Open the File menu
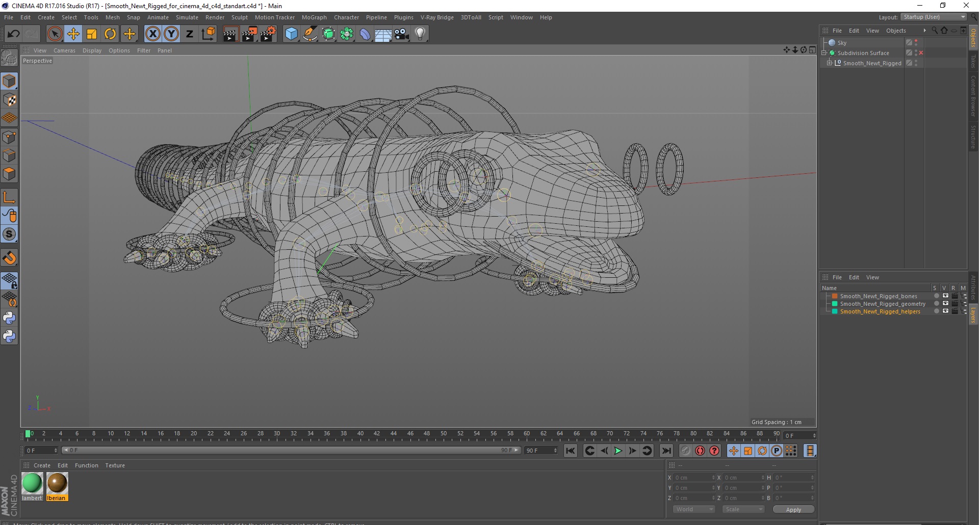The height and width of the screenshot is (525, 980). (x=9, y=17)
